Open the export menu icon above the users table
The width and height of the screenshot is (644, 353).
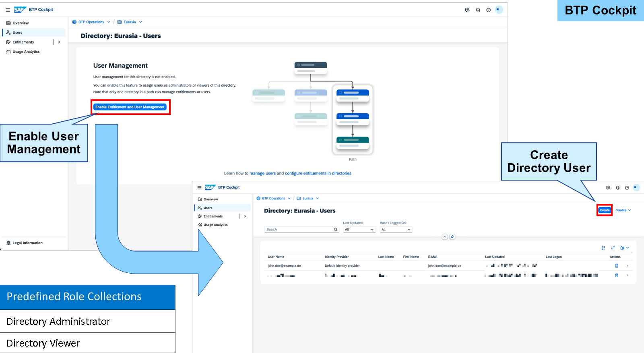[x=624, y=248]
